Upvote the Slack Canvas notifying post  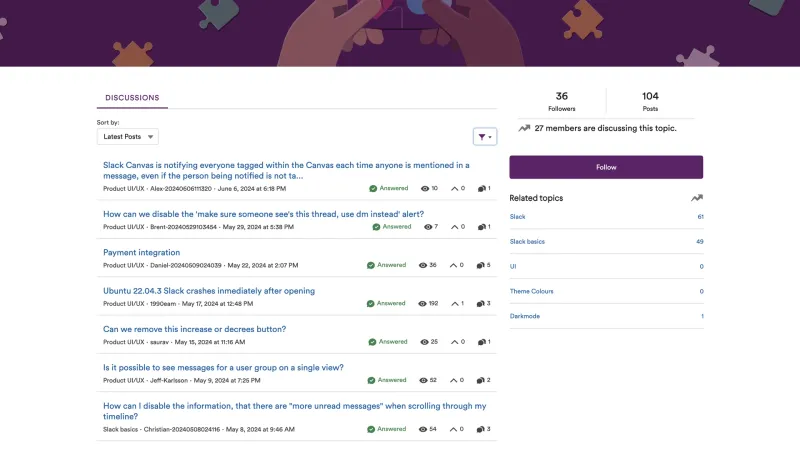point(455,189)
